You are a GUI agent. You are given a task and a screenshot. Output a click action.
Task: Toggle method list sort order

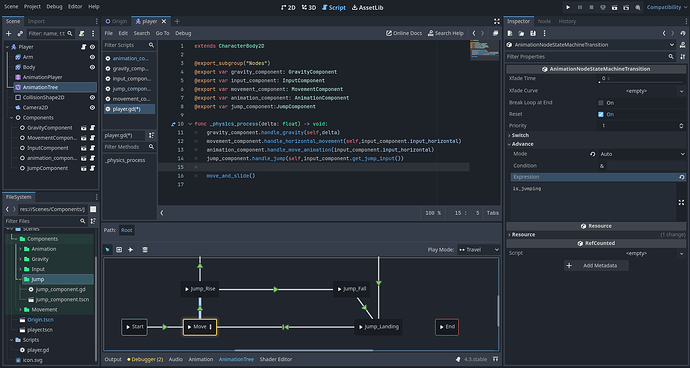point(151,135)
